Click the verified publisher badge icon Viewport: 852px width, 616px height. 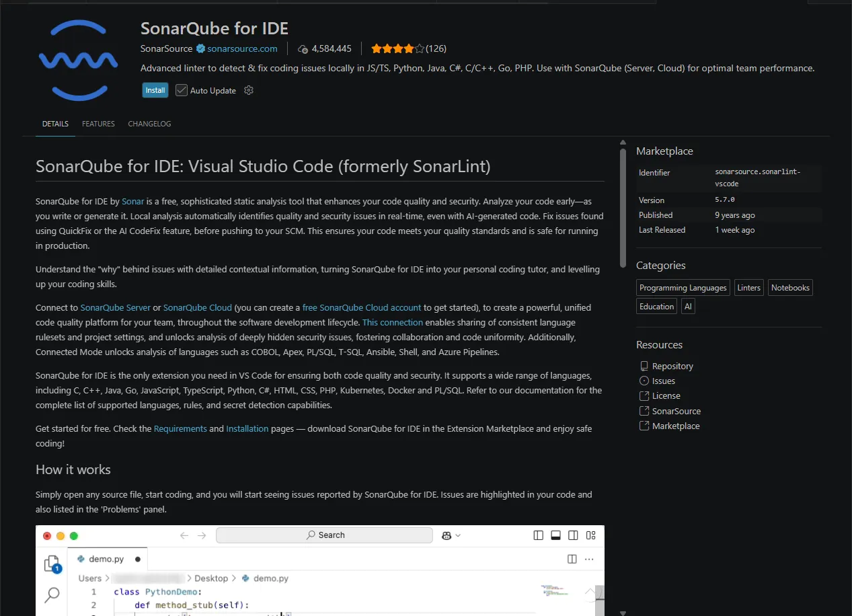200,48
